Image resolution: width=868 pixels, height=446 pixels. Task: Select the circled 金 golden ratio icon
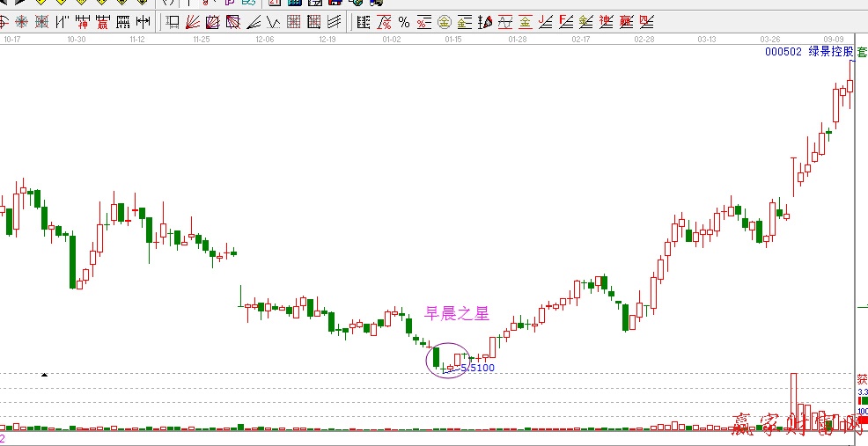[x=445, y=22]
